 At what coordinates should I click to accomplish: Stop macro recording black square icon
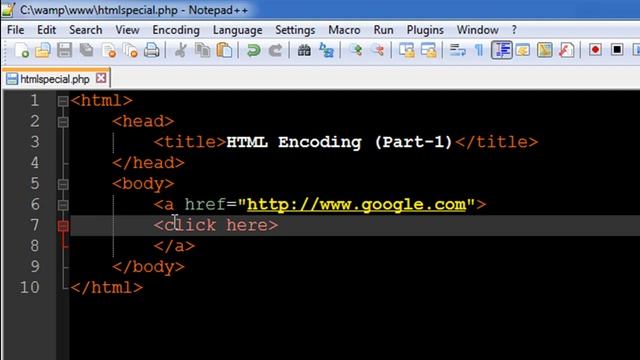[617, 50]
